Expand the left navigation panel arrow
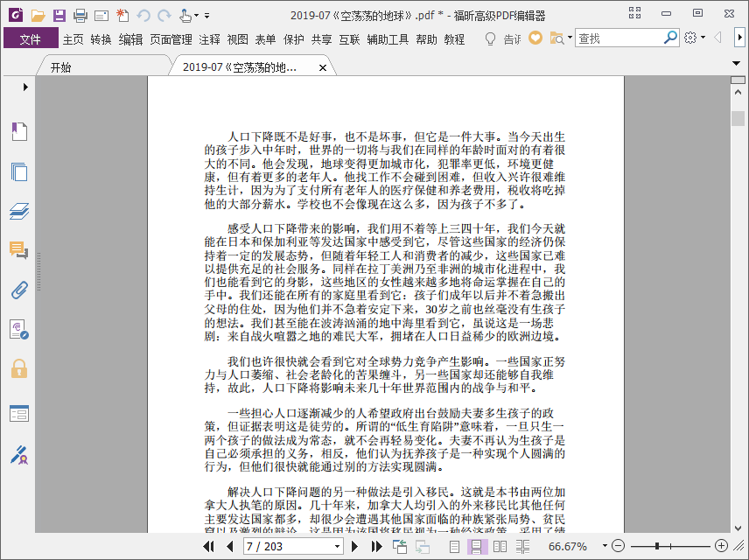 tap(25, 87)
